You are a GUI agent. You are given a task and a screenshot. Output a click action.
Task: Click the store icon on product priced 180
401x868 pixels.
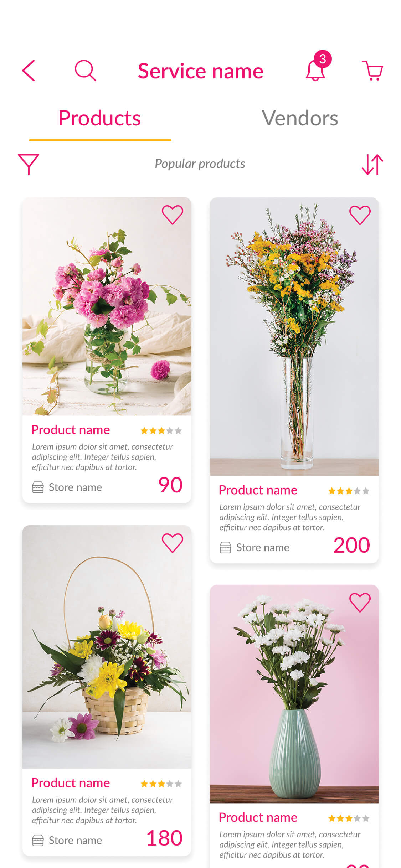coord(38,840)
